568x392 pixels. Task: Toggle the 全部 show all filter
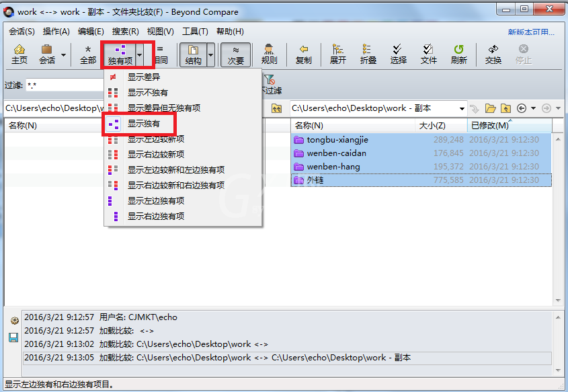88,54
